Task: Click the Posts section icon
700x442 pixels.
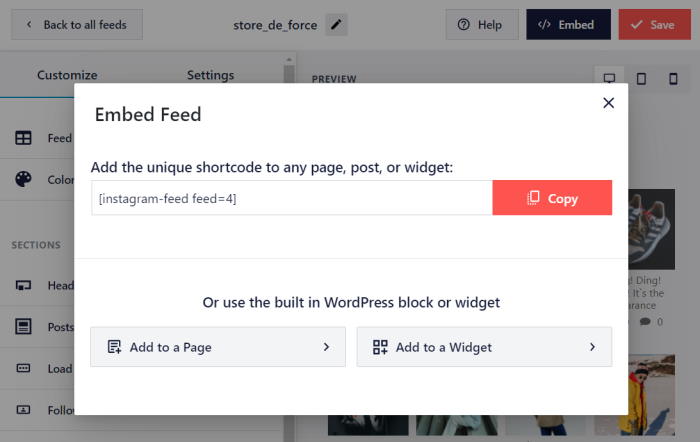Action: click(x=24, y=327)
